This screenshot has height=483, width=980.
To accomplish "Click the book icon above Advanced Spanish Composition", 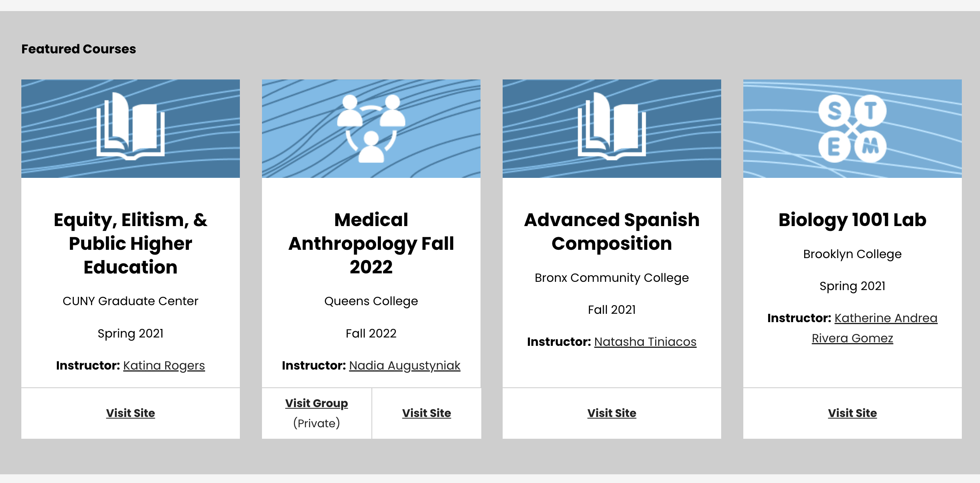I will (x=612, y=126).
